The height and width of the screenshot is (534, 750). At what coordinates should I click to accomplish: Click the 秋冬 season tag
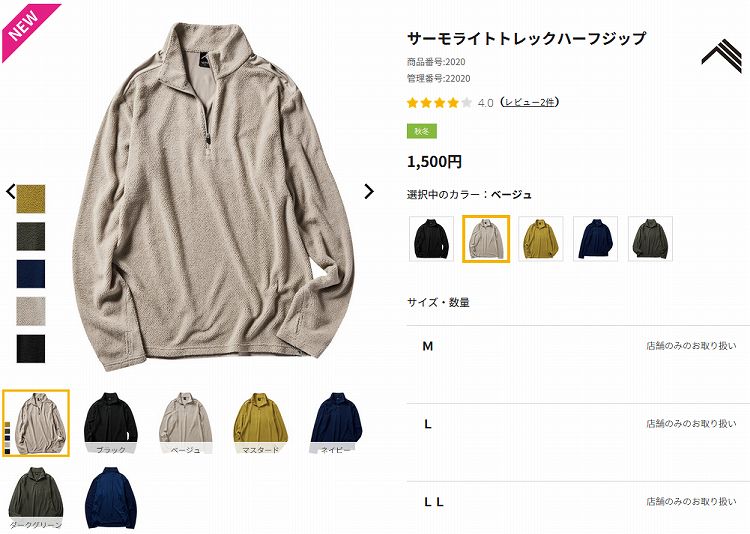click(x=422, y=131)
